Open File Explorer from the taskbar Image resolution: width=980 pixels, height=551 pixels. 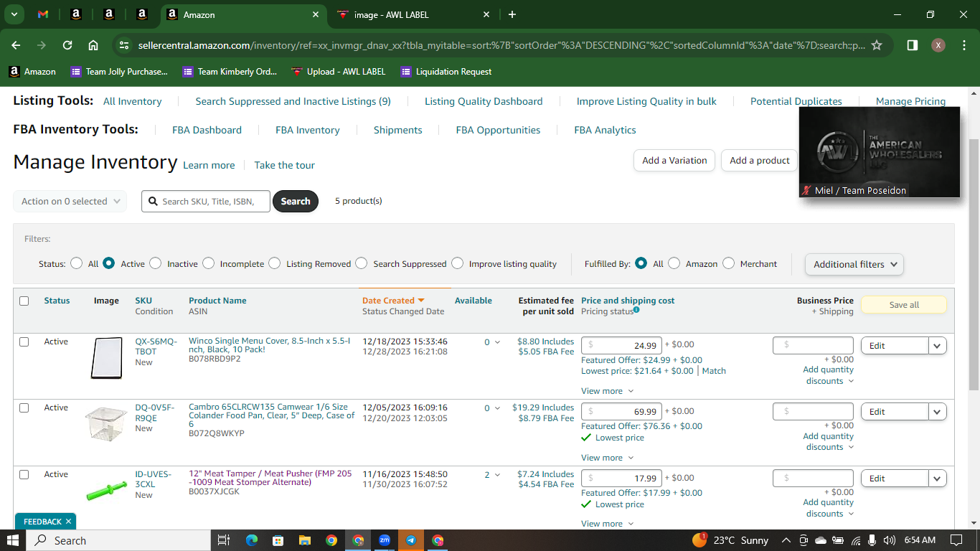pos(305,540)
